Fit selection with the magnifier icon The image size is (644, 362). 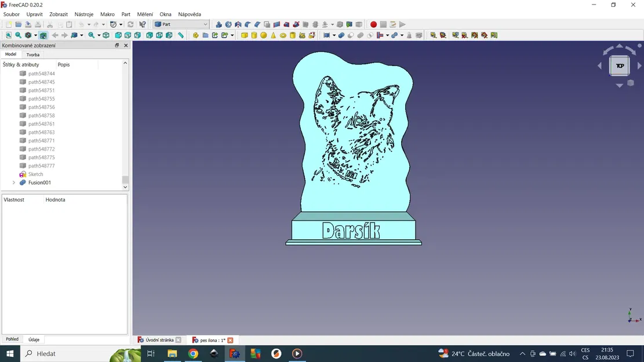[18, 35]
